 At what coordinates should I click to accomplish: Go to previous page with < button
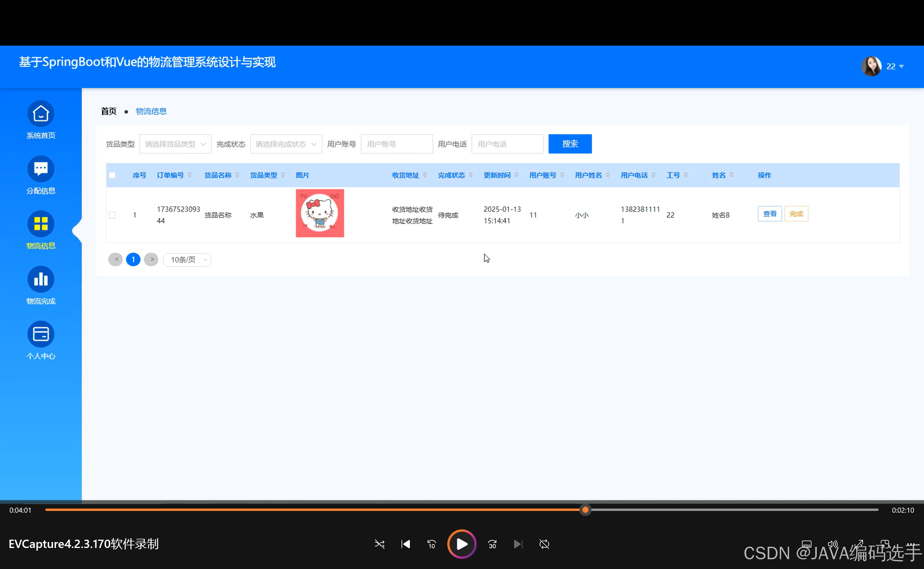tap(115, 260)
